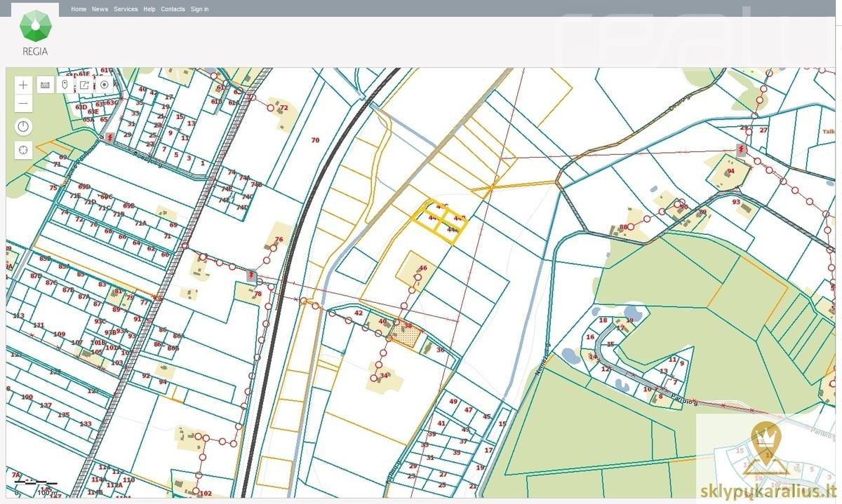Click parcel number 42
The height and width of the screenshot is (504, 842).
(359, 313)
